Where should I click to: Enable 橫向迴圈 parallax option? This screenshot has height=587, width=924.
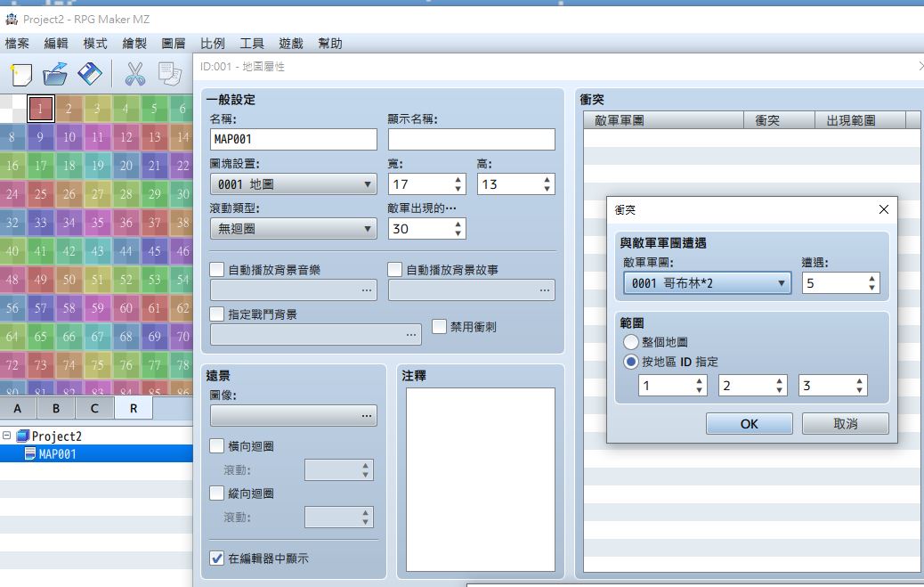click(217, 446)
